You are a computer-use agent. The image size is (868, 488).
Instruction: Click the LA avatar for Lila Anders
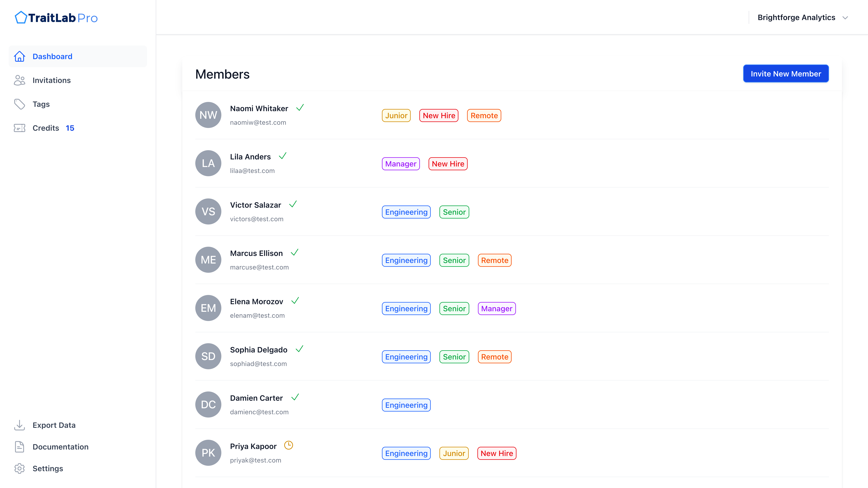(x=208, y=163)
